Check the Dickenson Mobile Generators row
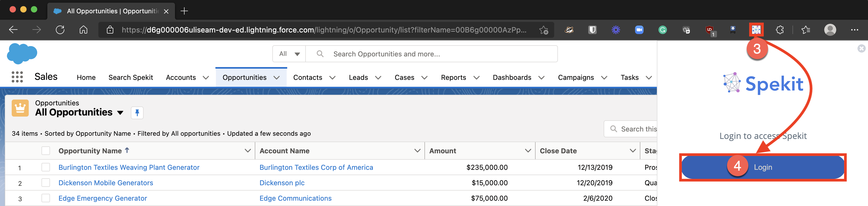The width and height of the screenshot is (868, 206). 46,183
